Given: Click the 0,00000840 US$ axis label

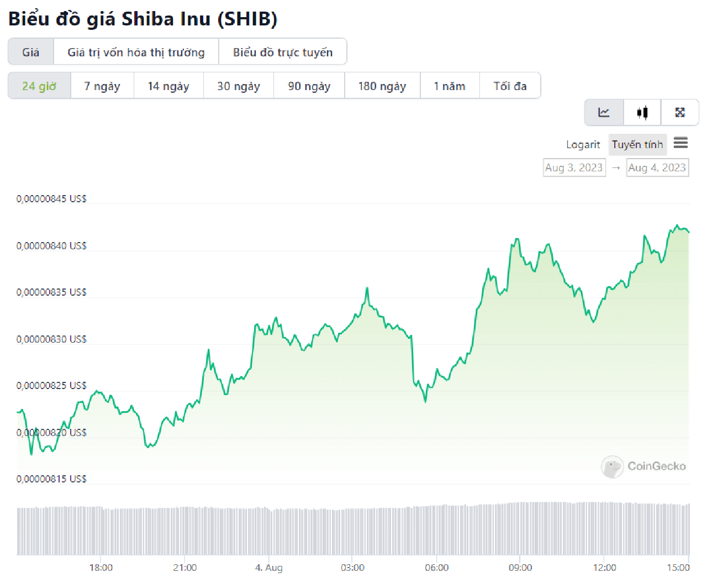Looking at the screenshot, I should [51, 245].
